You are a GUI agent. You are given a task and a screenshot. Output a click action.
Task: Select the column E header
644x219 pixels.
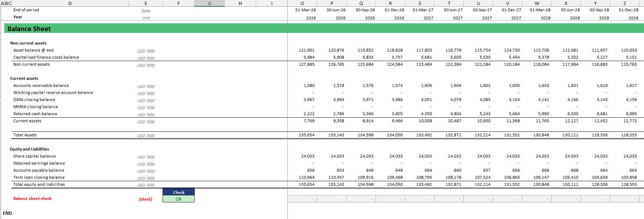click(146, 3)
